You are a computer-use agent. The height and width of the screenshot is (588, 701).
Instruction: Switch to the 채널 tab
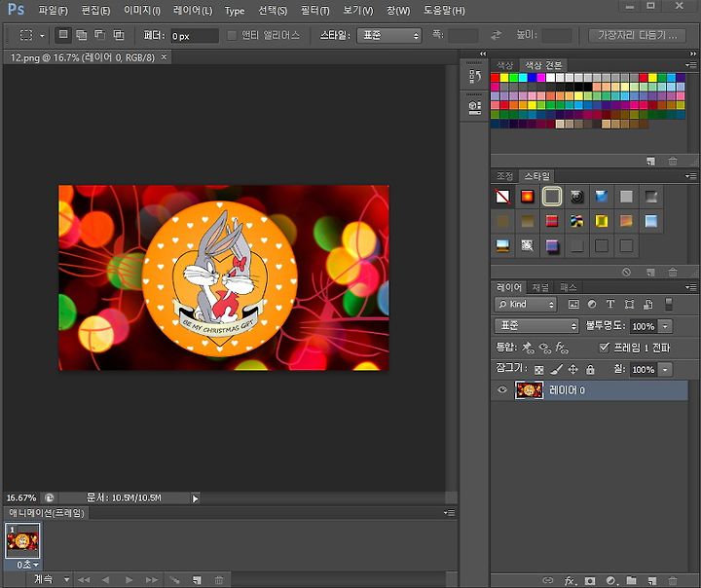tap(540, 287)
